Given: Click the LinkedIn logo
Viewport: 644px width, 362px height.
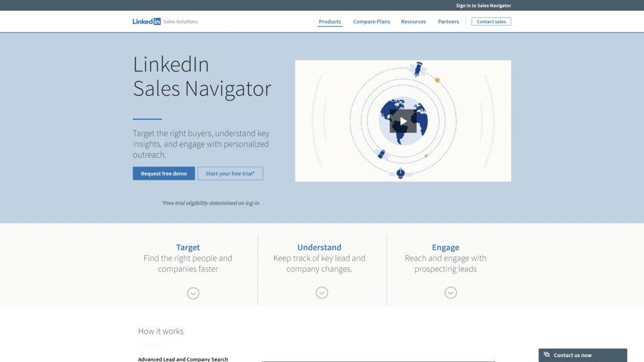Looking at the screenshot, I should 146,21.
